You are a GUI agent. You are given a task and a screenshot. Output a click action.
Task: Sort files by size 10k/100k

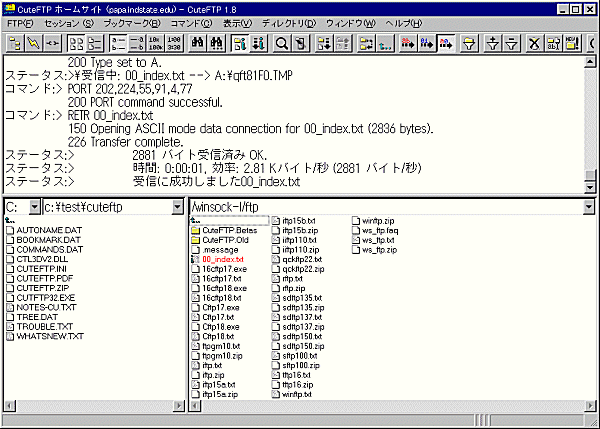pyautogui.click(x=155, y=44)
